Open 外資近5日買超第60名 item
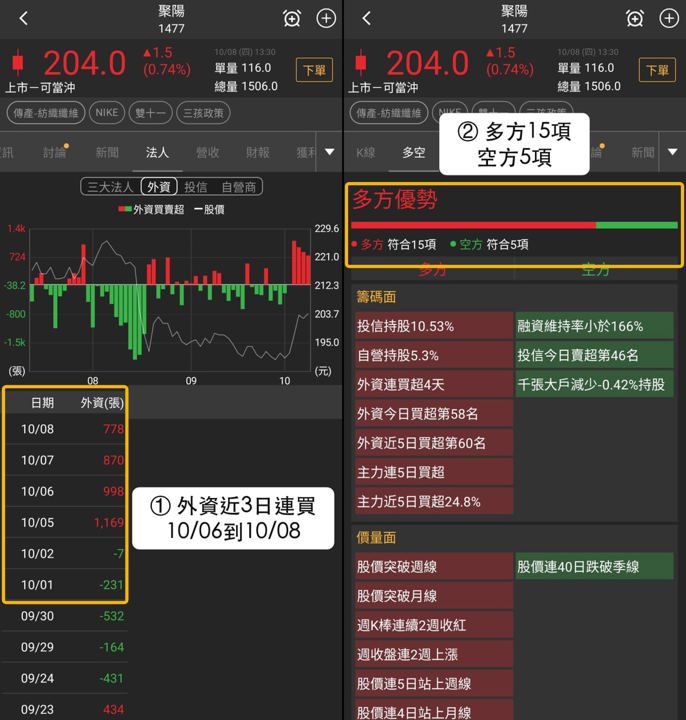This screenshot has height=720, width=686. pos(434,443)
